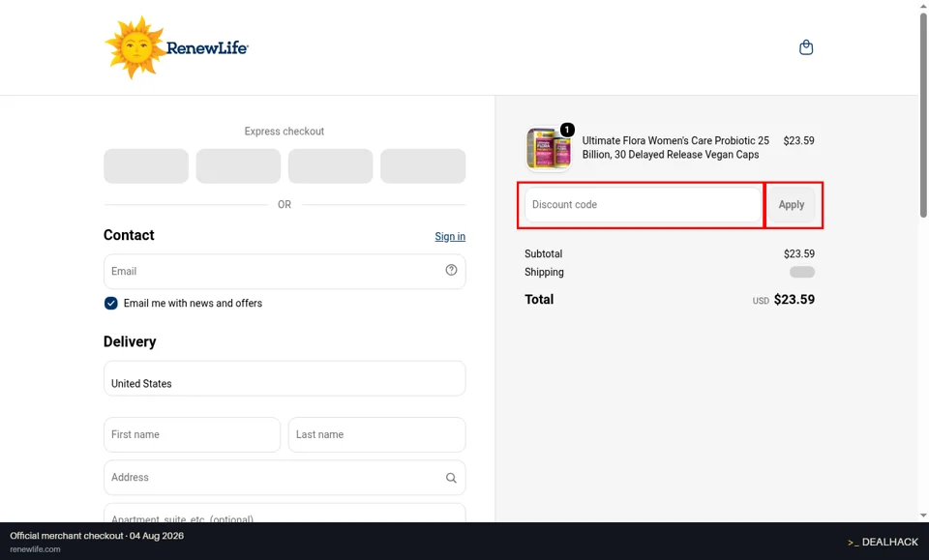Click the Ultimate Flora Women's Care product name

pos(675,147)
